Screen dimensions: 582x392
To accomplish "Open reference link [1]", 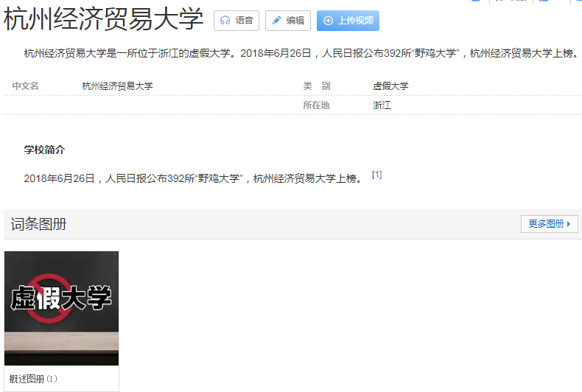I will point(376,175).
